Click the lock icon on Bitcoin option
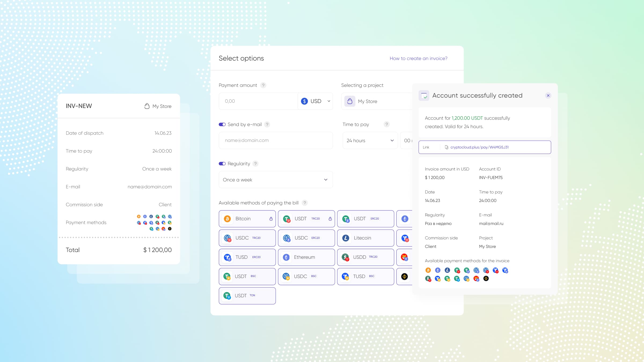The width and height of the screenshot is (644, 362). [270, 218]
